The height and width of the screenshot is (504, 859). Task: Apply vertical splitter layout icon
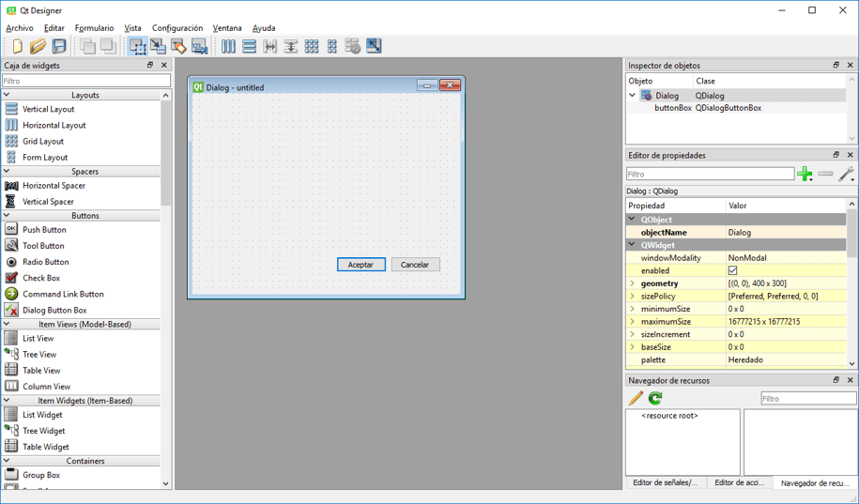(291, 47)
